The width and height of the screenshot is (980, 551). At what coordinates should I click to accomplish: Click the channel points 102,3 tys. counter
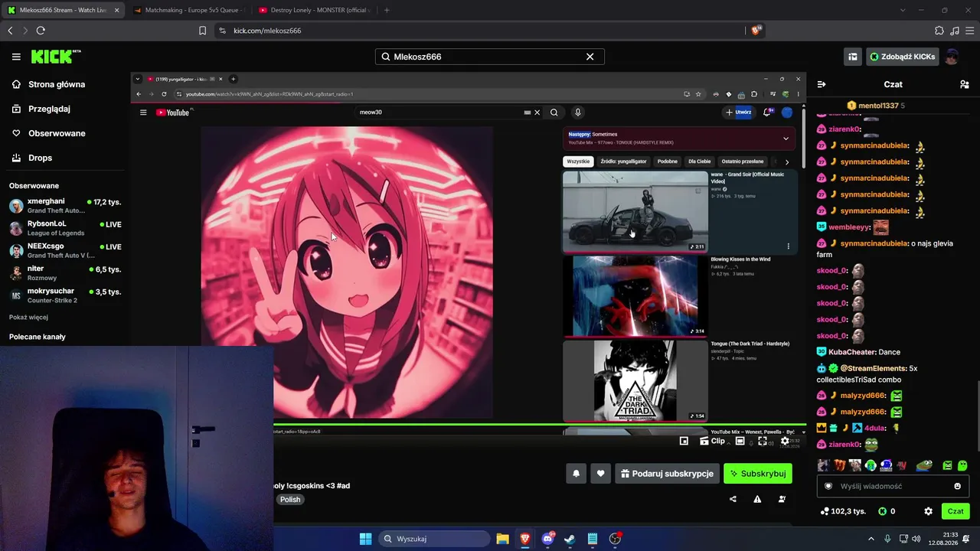tap(842, 511)
